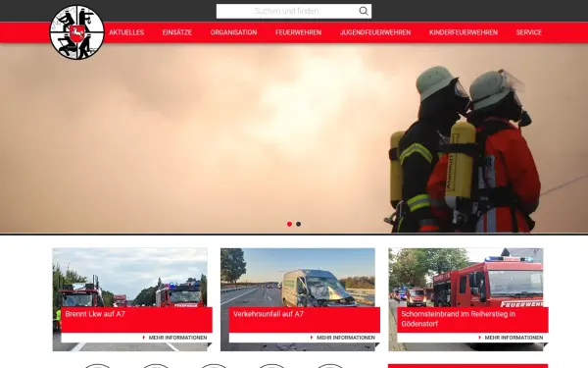588x368 pixels.
Task: Open the KINDERFEUERWEHREN menu
Action: pos(464,32)
